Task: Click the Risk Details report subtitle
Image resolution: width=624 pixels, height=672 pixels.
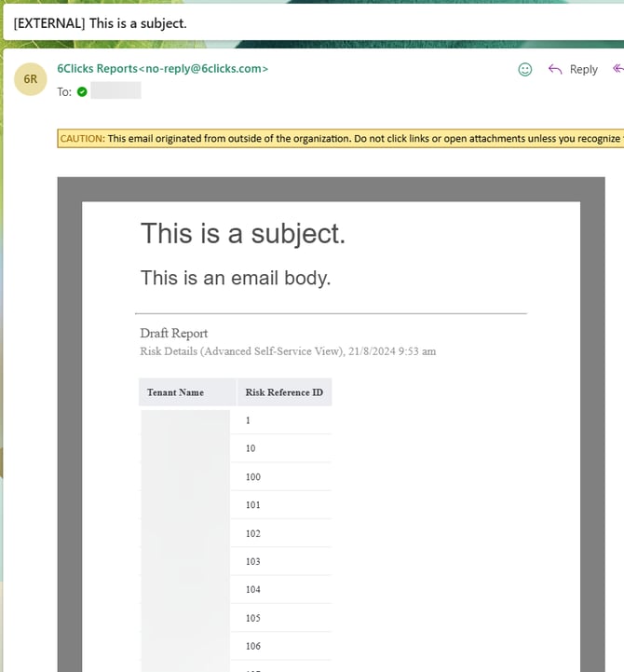Action: [x=288, y=351]
